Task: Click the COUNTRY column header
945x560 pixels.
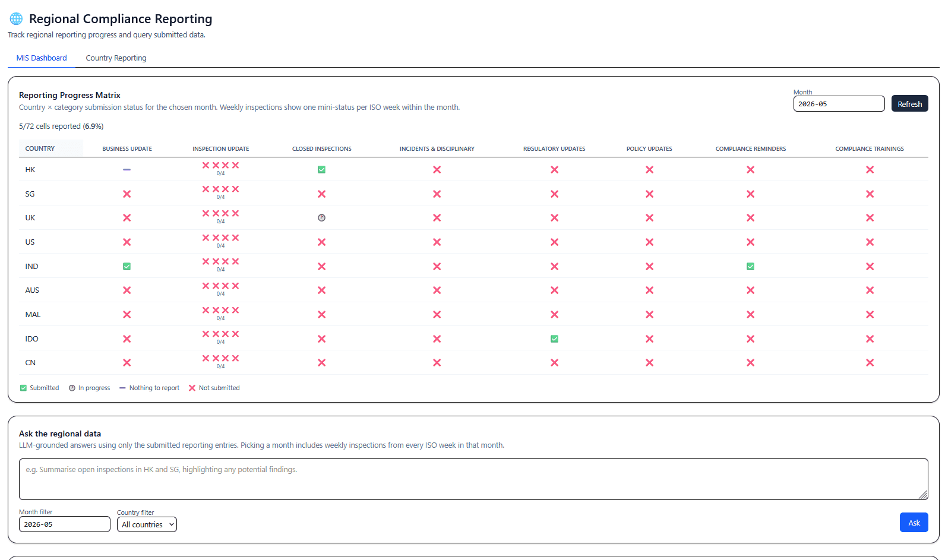Action: (x=40, y=149)
